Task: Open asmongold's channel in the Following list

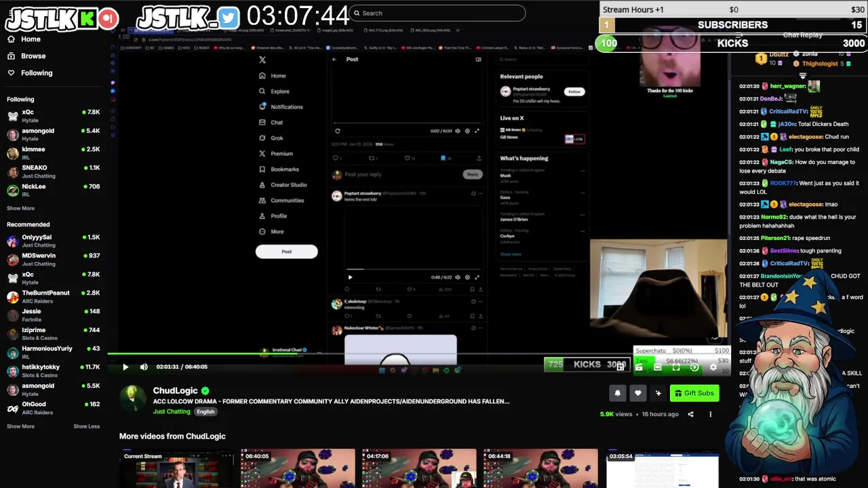Action: click(x=54, y=134)
